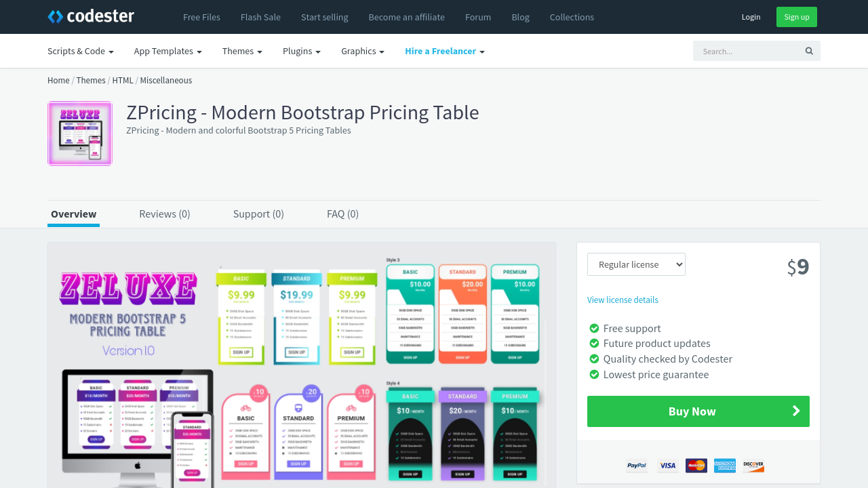Switch to the FAQ (0) tab
Viewport: 868px width, 488px height.
342,214
